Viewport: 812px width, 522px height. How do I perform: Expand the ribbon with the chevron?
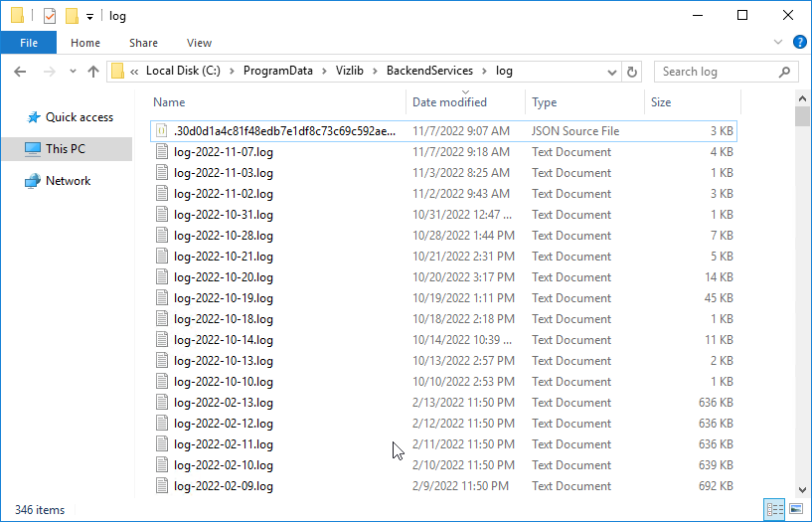click(x=778, y=43)
